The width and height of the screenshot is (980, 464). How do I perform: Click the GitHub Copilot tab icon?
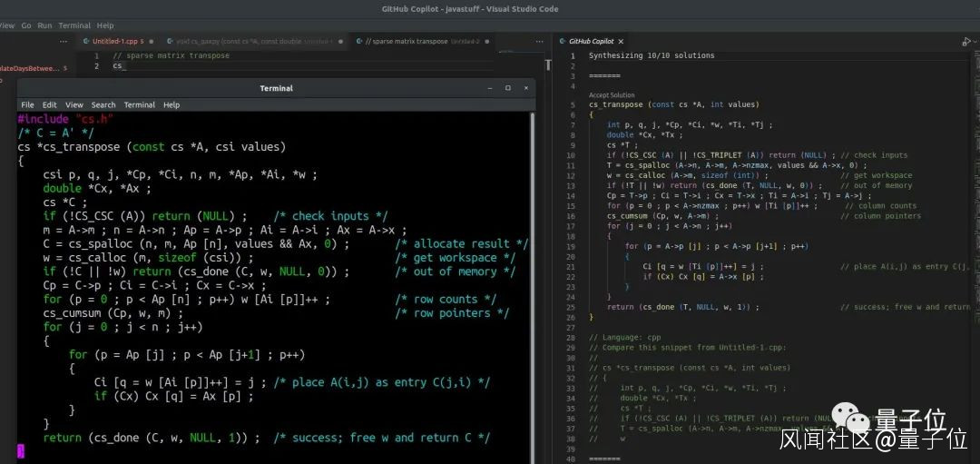tap(562, 42)
